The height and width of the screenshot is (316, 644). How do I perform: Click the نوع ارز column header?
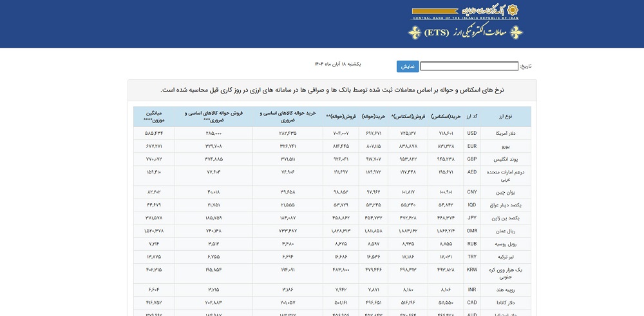pyautogui.click(x=505, y=117)
